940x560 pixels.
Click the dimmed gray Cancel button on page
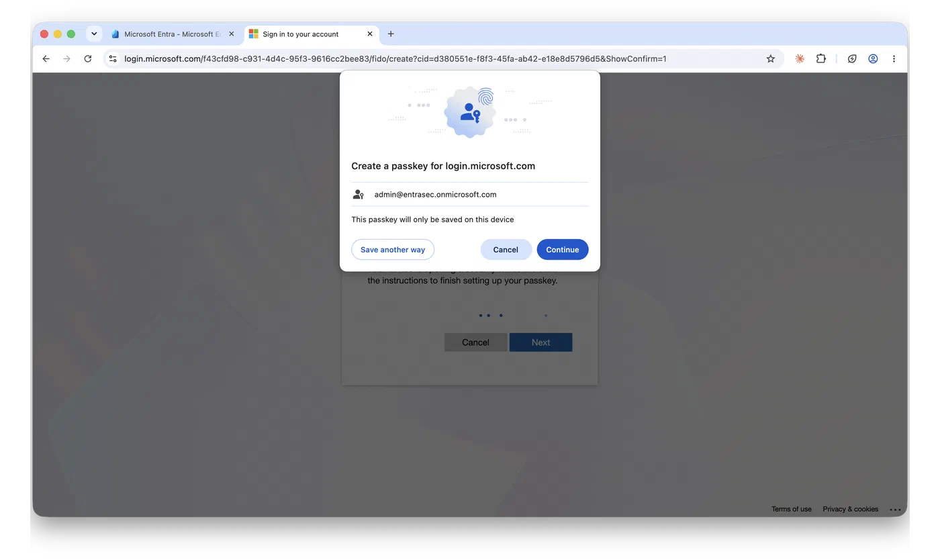point(475,342)
